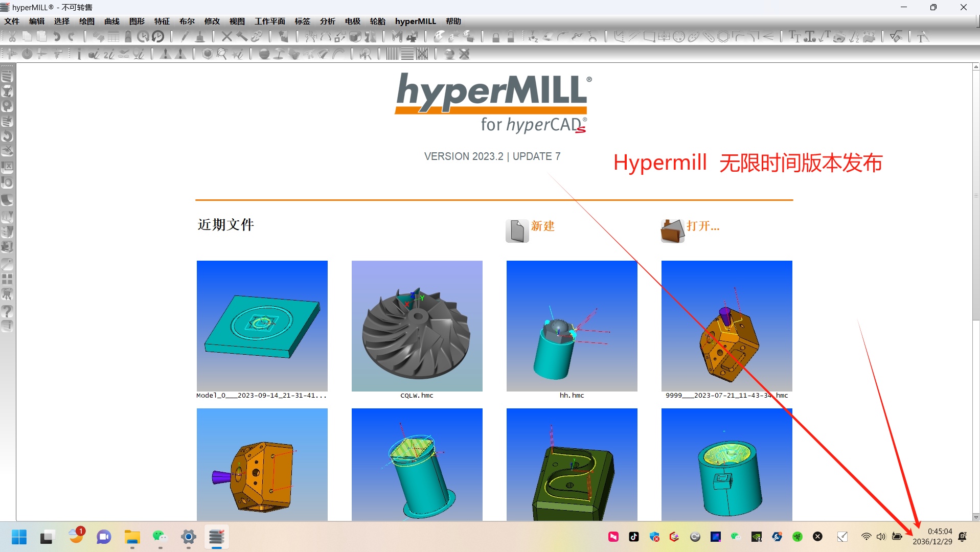Screen dimensions: 980x552
Task: Open the 文件 menu
Action: pos(12,21)
